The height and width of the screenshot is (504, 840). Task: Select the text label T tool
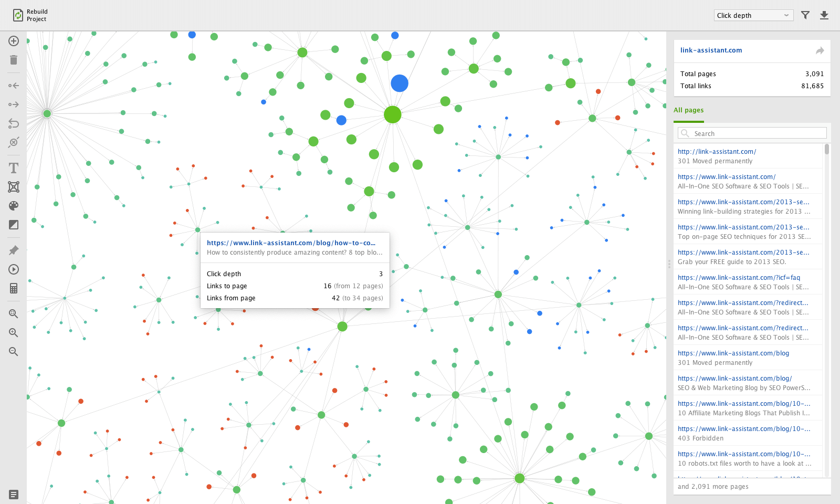click(x=14, y=168)
